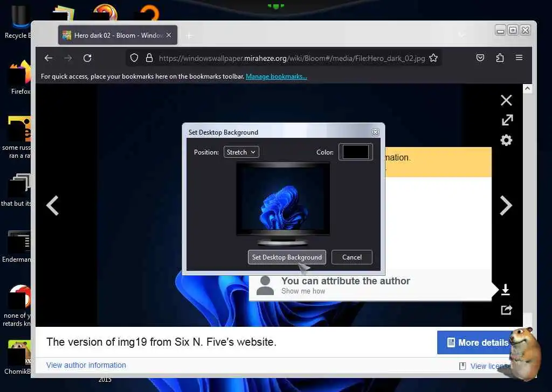The height and width of the screenshot is (392, 552).
Task: Toggle fullscreen in media viewer
Action: pyautogui.click(x=507, y=120)
